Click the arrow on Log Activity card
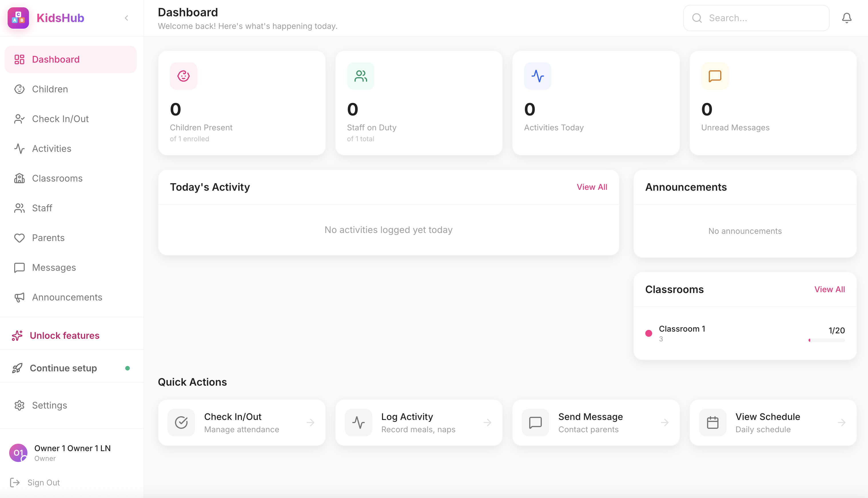The height and width of the screenshot is (498, 868). [488, 423]
